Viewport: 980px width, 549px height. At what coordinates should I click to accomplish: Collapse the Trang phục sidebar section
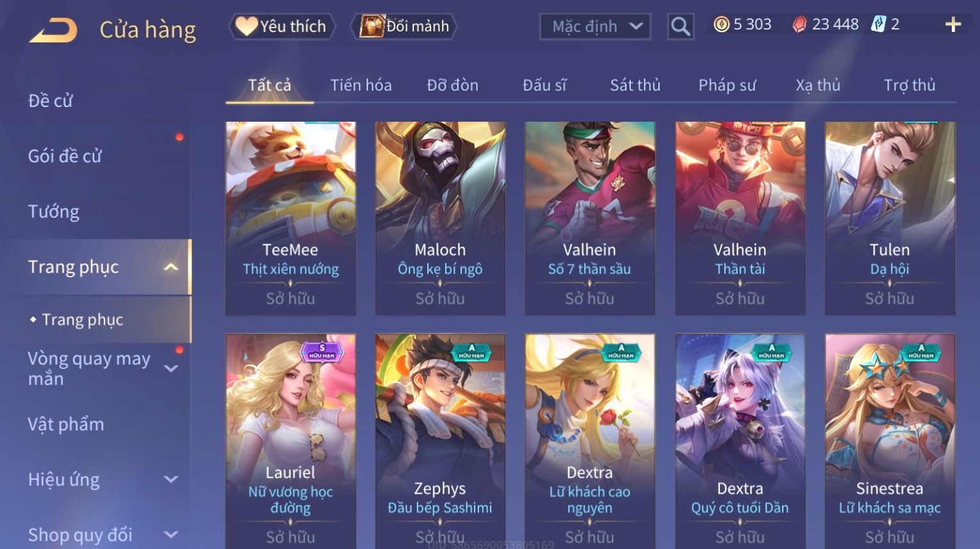pos(170,267)
